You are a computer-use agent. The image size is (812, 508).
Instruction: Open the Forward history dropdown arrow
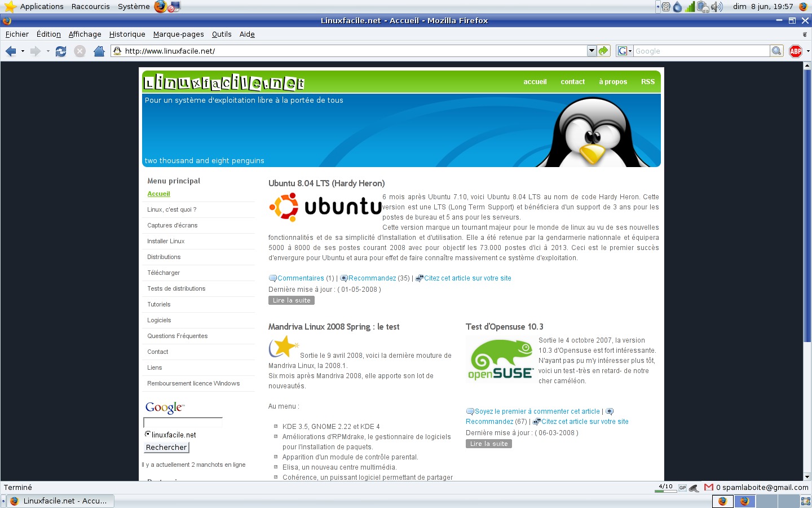point(48,51)
